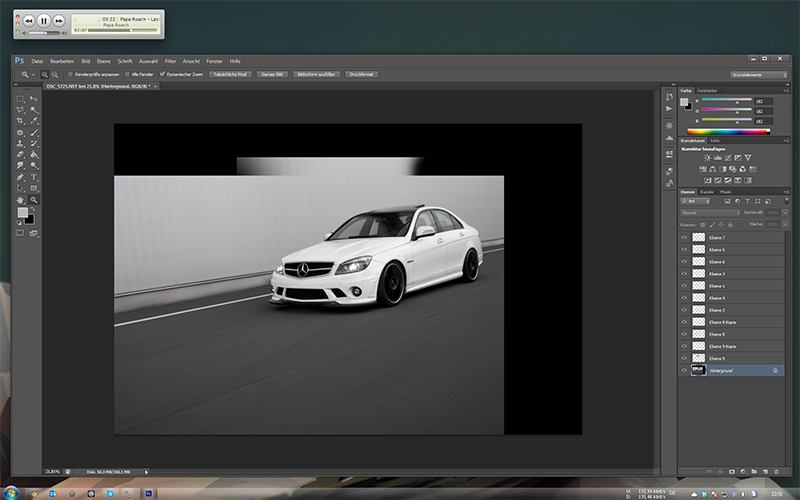Create a new layer via panel icon
Image resolution: width=800 pixels, height=500 pixels.
pos(765,472)
